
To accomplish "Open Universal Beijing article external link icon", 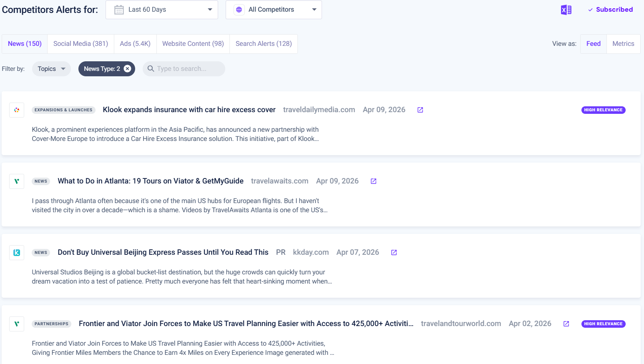I will tap(394, 252).
